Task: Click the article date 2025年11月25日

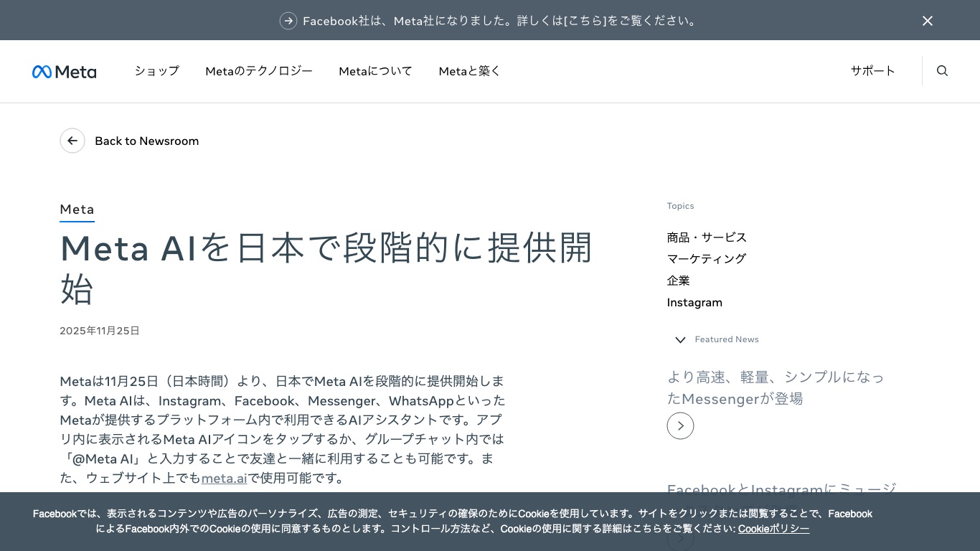Action: 100,331
